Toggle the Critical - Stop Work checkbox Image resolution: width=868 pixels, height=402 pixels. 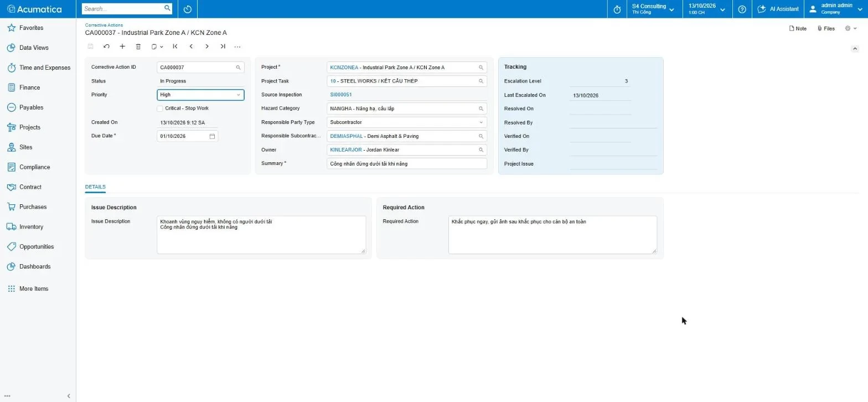point(160,109)
